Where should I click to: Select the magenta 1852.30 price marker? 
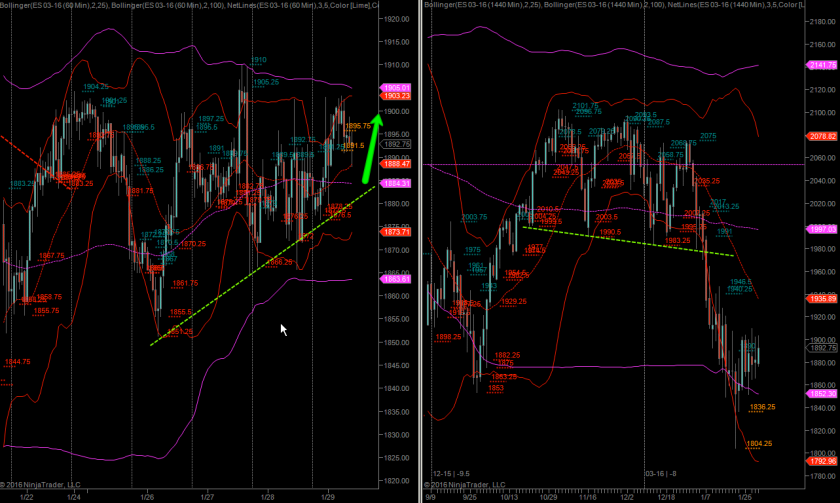822,394
